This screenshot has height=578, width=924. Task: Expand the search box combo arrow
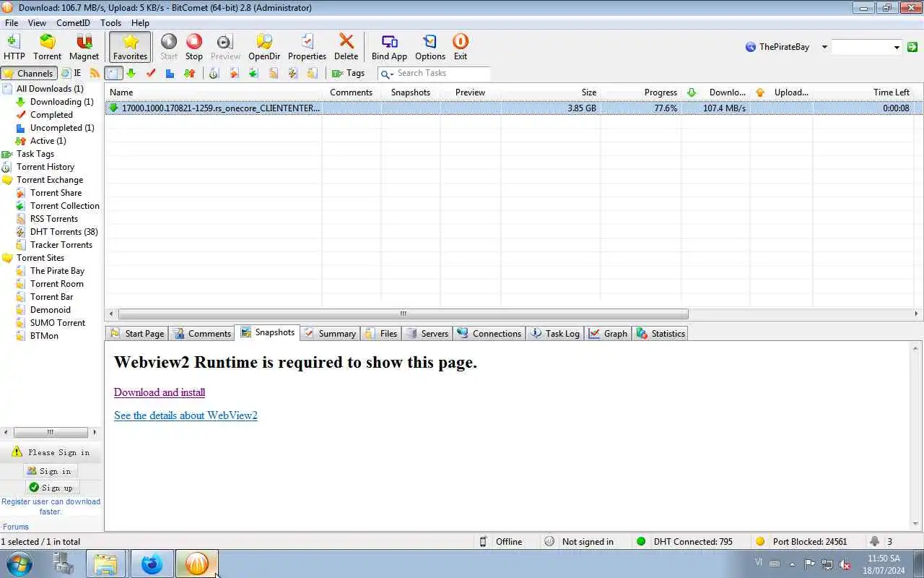pyautogui.click(x=897, y=47)
